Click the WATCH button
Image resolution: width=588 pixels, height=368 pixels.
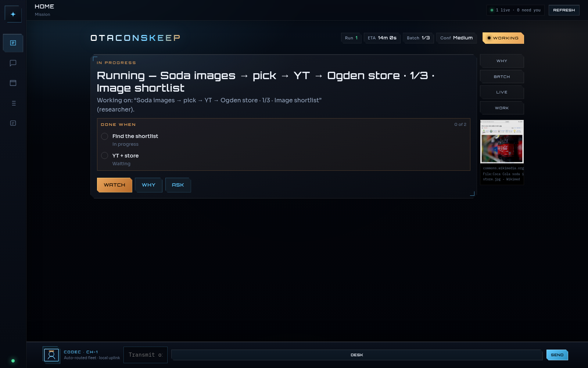pyautogui.click(x=115, y=185)
